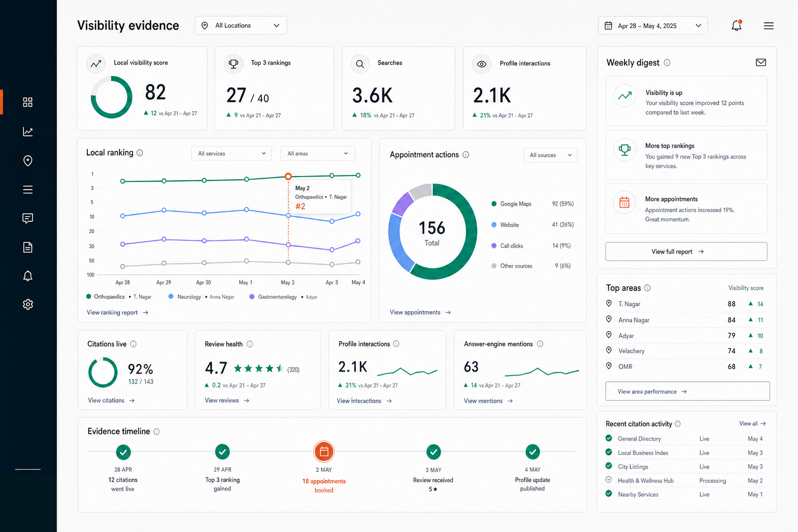Open the All Locations dropdown
Viewport: 798px width, 532px height.
pos(241,25)
